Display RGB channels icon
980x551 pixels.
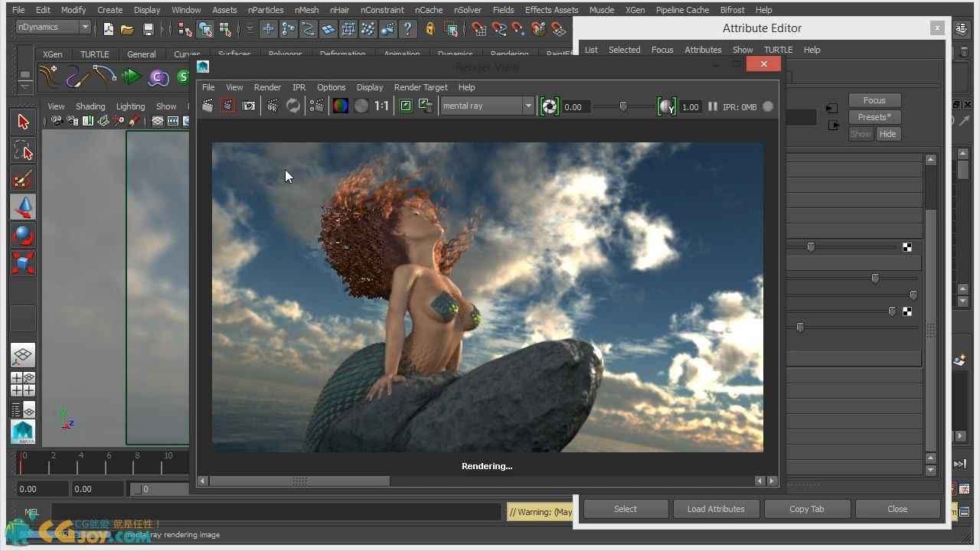pos(341,106)
